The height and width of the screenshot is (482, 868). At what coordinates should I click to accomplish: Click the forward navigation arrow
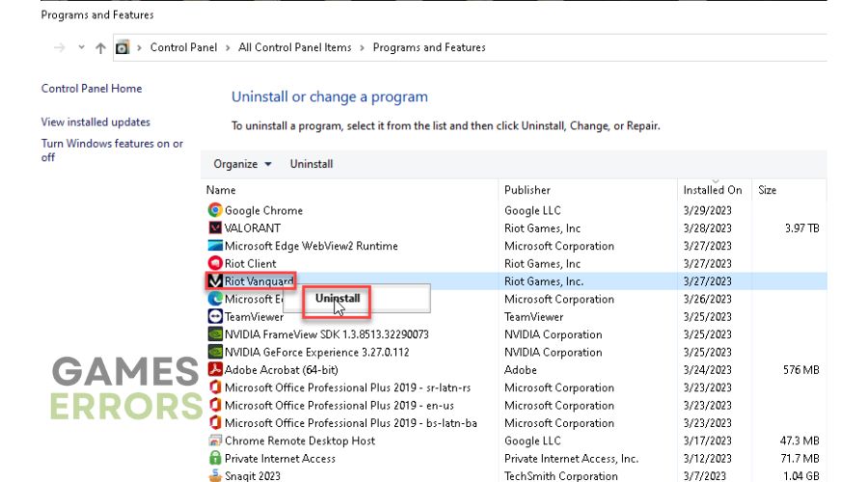[x=59, y=48]
